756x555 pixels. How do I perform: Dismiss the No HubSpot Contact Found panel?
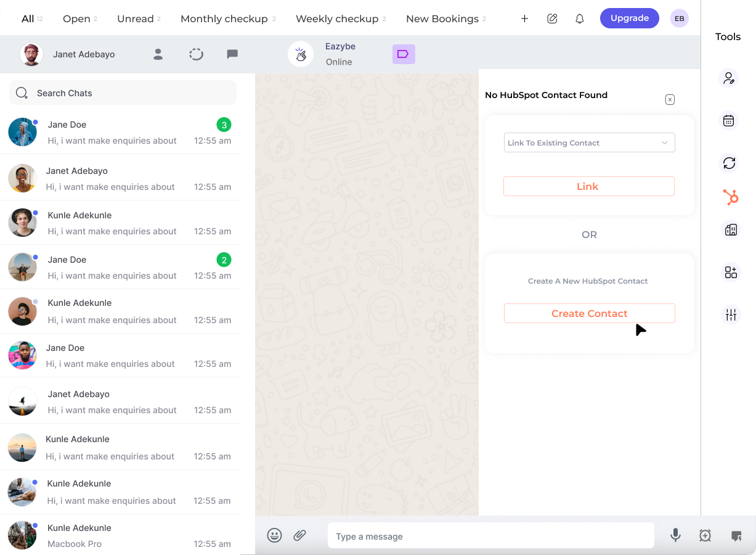tap(670, 99)
